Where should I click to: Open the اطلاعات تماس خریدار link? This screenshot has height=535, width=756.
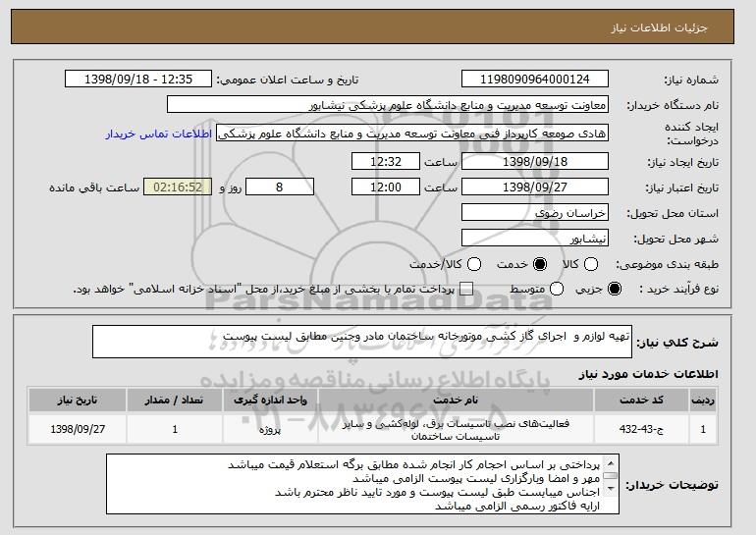click(x=159, y=134)
